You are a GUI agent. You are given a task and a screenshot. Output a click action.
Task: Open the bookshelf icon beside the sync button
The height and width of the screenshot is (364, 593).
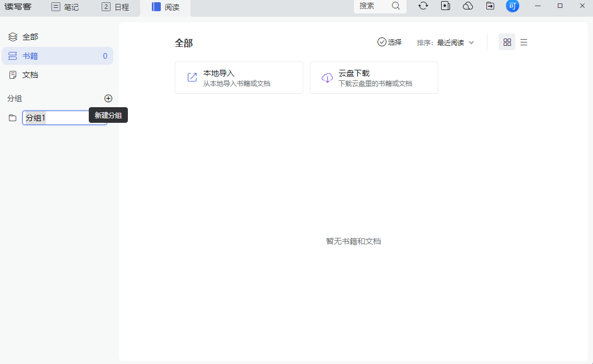tap(445, 6)
